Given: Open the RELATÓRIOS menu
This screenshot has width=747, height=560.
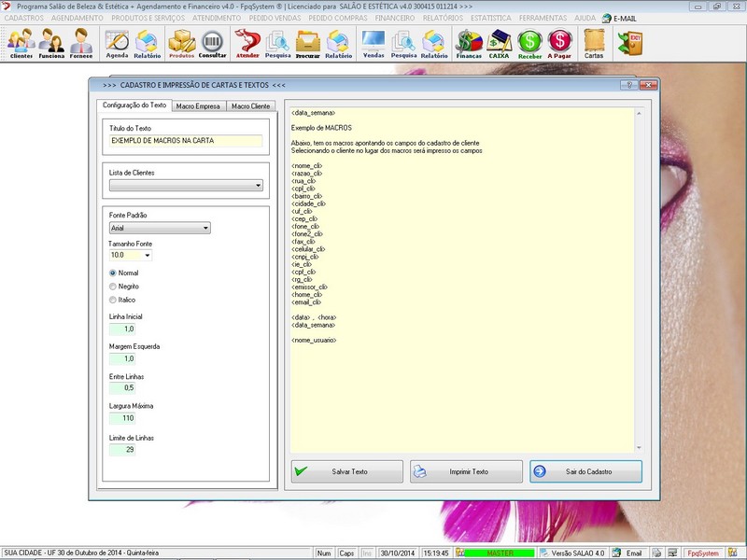Looking at the screenshot, I should (443, 18).
